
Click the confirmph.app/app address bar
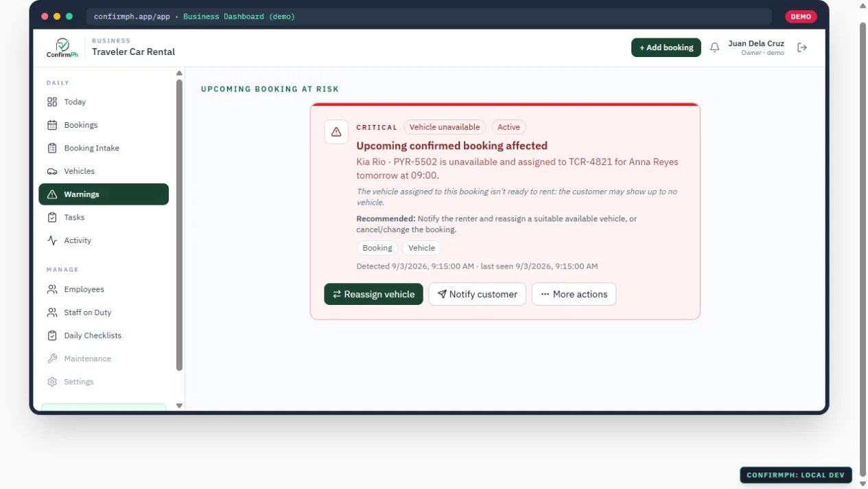pos(429,16)
